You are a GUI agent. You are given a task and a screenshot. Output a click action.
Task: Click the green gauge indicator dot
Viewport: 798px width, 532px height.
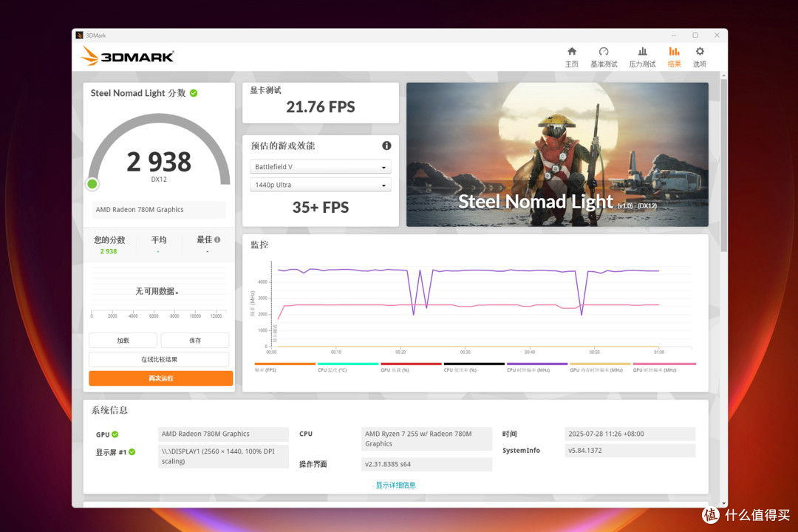coord(92,184)
